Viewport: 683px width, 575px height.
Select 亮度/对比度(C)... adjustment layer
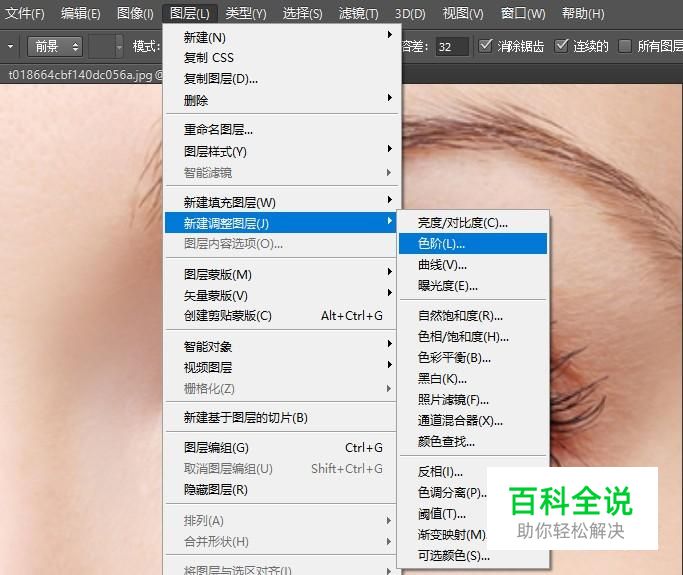coord(473,223)
